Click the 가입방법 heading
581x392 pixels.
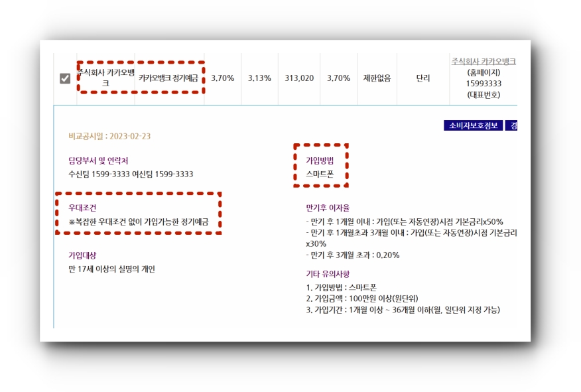coord(320,161)
